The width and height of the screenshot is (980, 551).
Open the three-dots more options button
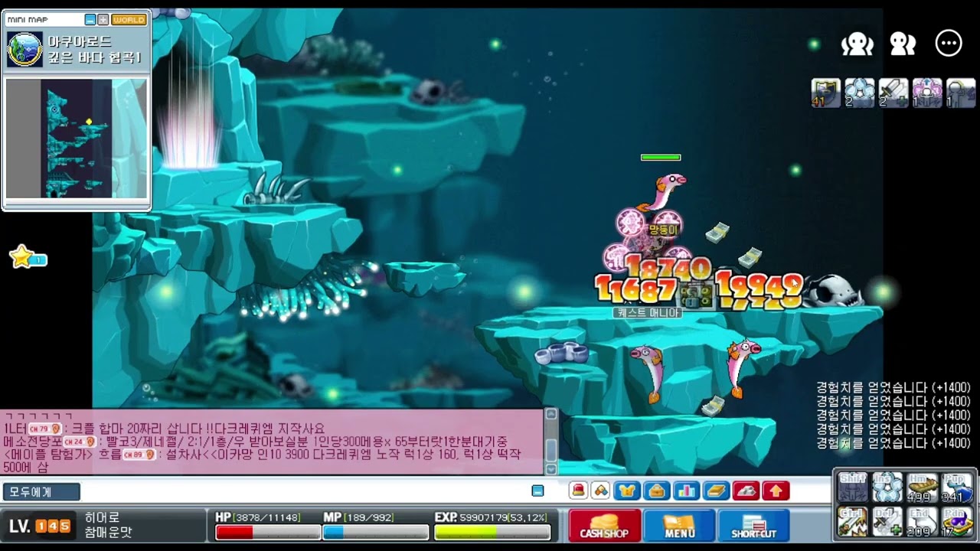949,44
